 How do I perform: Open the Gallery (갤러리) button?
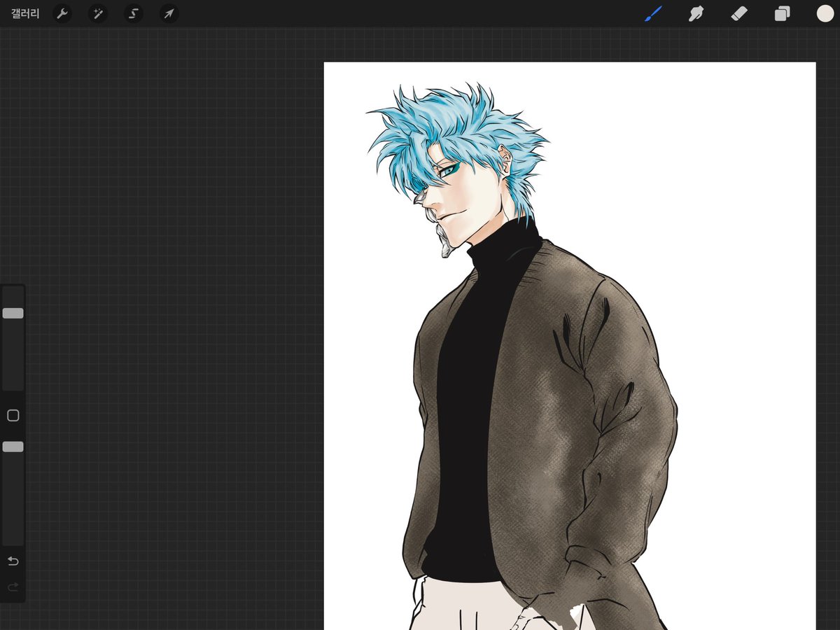(25, 13)
